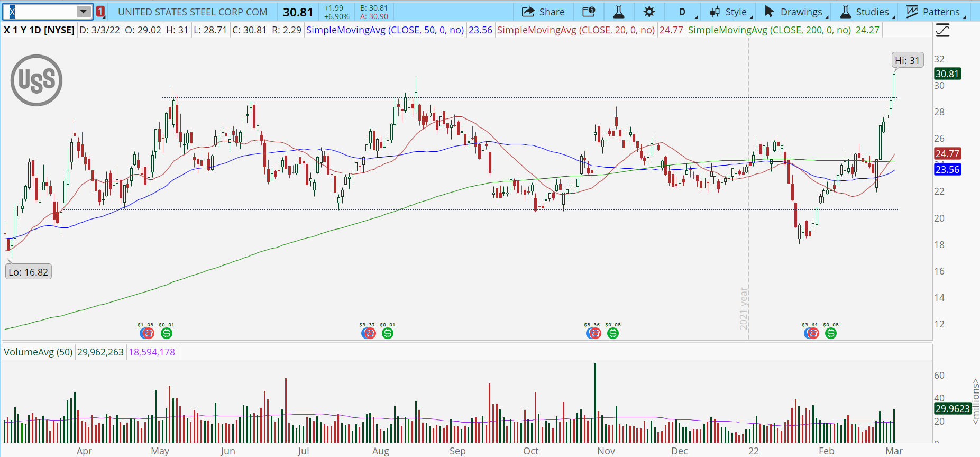Open the Style menu
The image size is (980, 457).
(729, 12)
